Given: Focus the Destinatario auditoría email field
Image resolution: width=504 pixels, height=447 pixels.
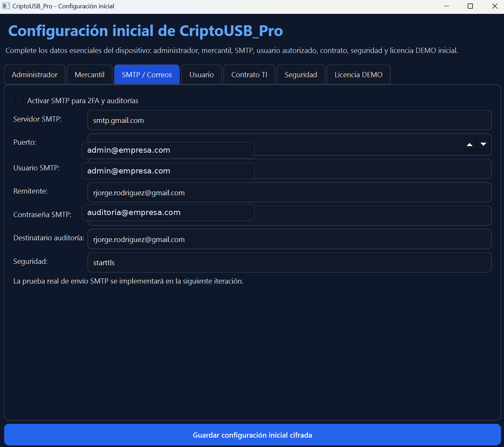Looking at the screenshot, I should (x=290, y=239).
